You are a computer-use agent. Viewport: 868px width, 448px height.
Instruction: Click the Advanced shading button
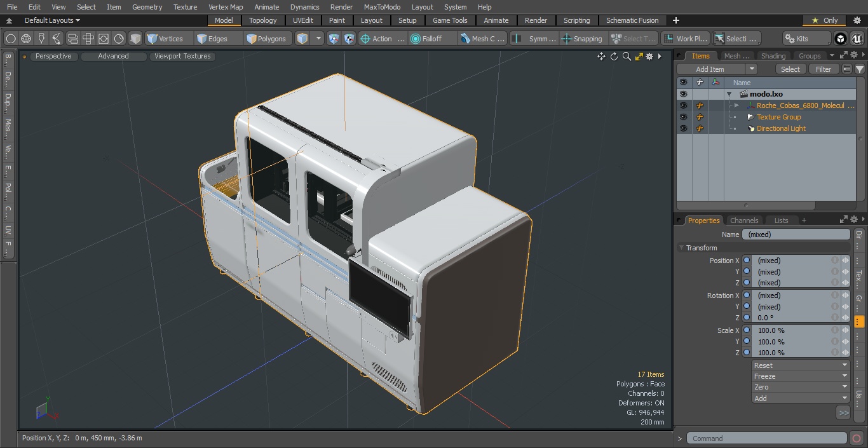pyautogui.click(x=113, y=56)
